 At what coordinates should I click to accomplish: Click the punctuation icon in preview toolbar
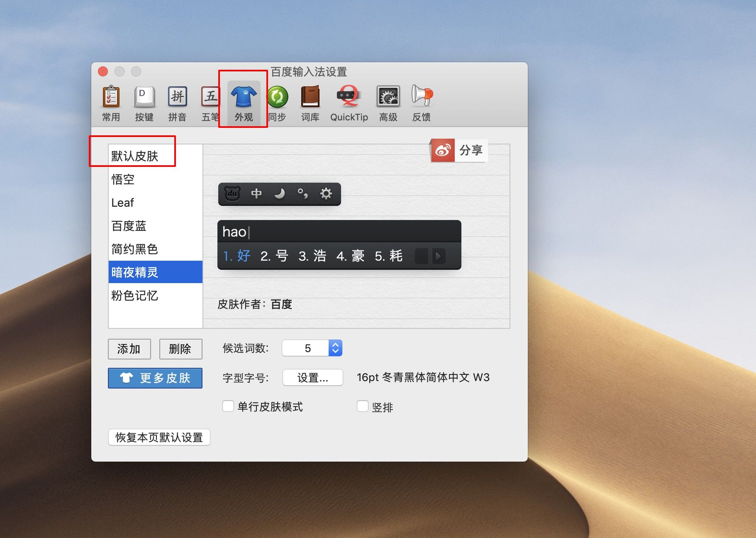click(303, 193)
